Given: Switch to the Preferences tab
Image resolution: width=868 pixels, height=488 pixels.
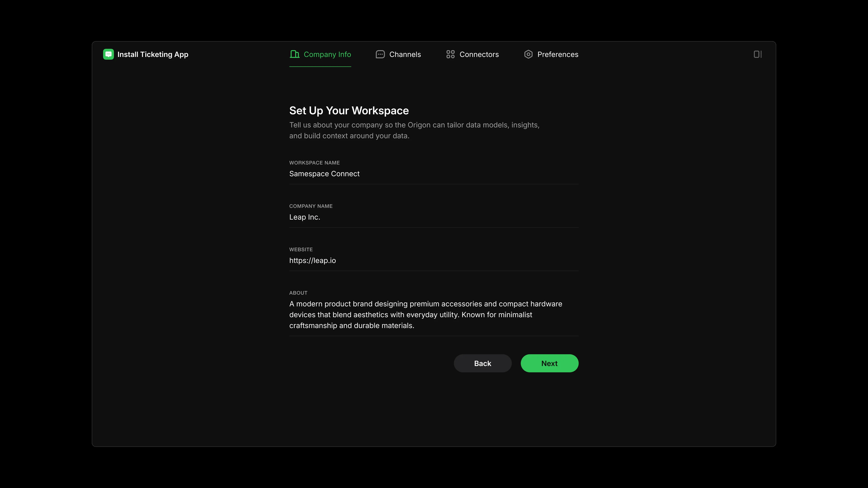Looking at the screenshot, I should click(558, 54).
